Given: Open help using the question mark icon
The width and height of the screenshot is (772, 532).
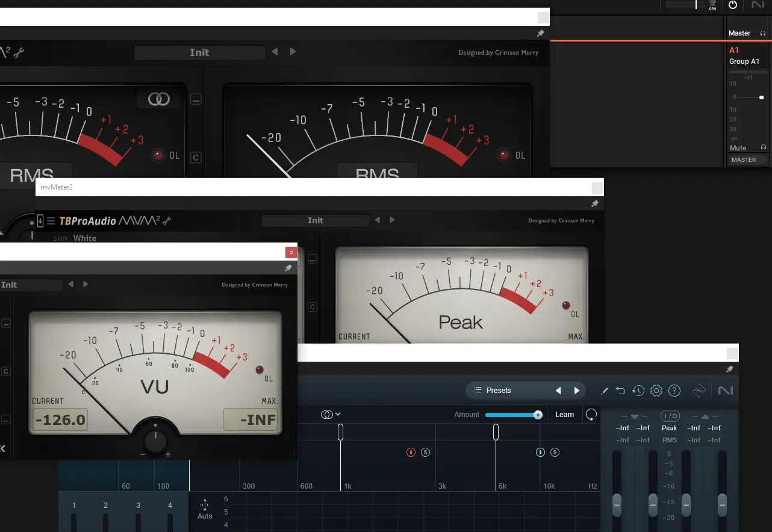Looking at the screenshot, I should pos(674,390).
